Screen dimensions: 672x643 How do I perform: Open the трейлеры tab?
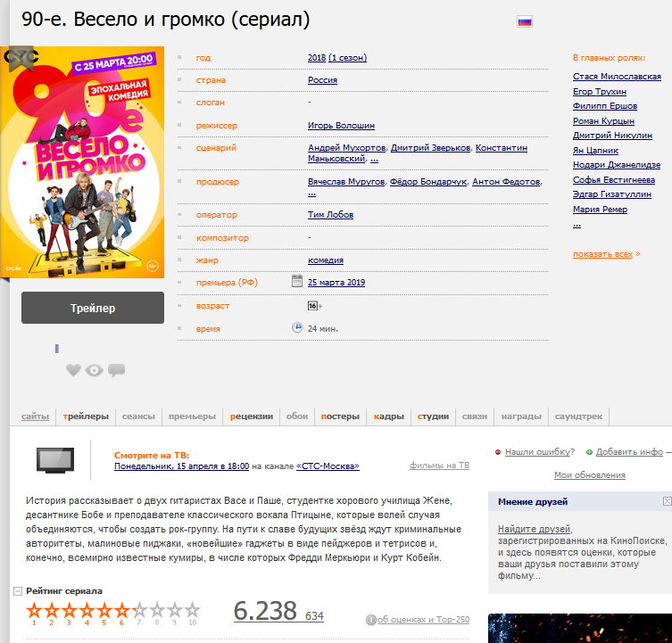click(x=86, y=416)
